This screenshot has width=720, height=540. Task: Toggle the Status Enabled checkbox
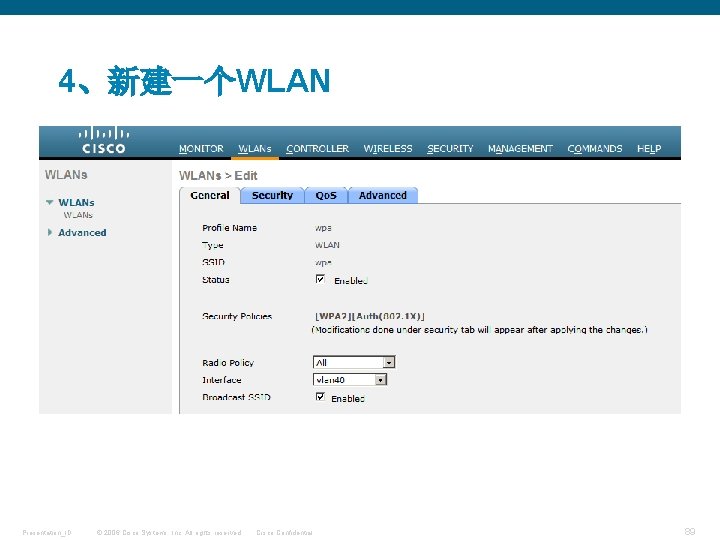[321, 279]
